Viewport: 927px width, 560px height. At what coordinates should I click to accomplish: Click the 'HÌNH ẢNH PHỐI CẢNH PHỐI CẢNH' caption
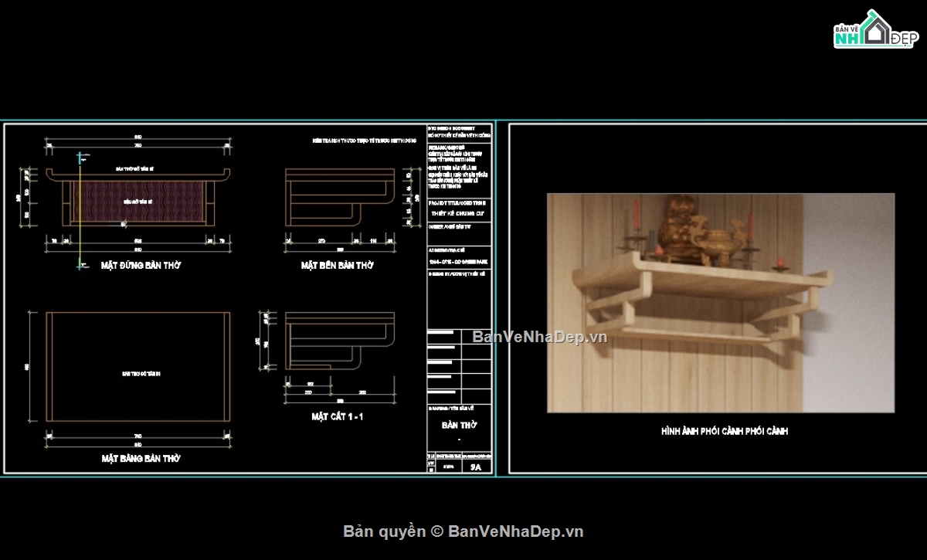tap(725, 431)
